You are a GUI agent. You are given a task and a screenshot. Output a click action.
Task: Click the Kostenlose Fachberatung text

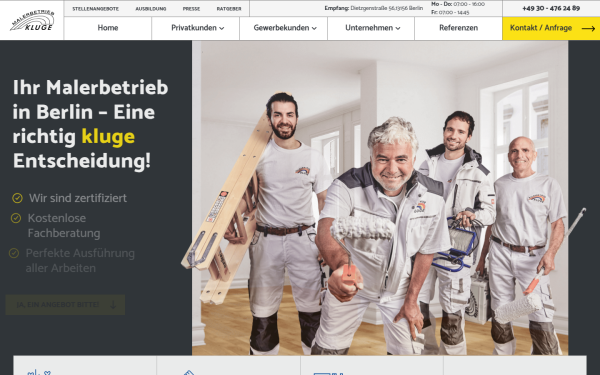point(64,226)
